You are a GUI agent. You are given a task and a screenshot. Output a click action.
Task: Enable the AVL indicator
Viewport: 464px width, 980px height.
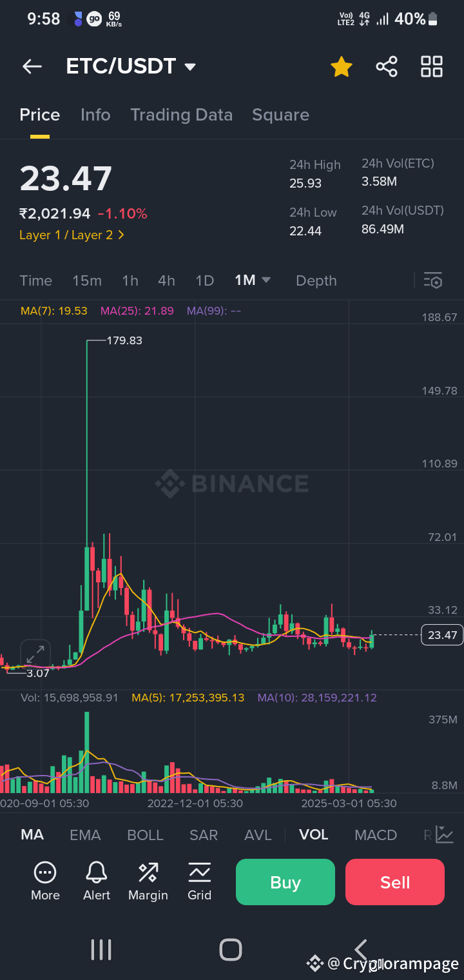coord(258,835)
